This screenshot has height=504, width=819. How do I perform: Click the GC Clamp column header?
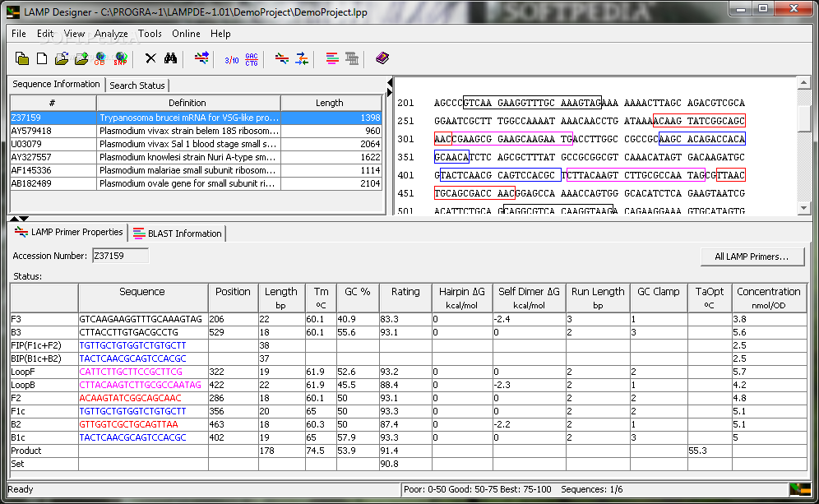pyautogui.click(x=658, y=298)
